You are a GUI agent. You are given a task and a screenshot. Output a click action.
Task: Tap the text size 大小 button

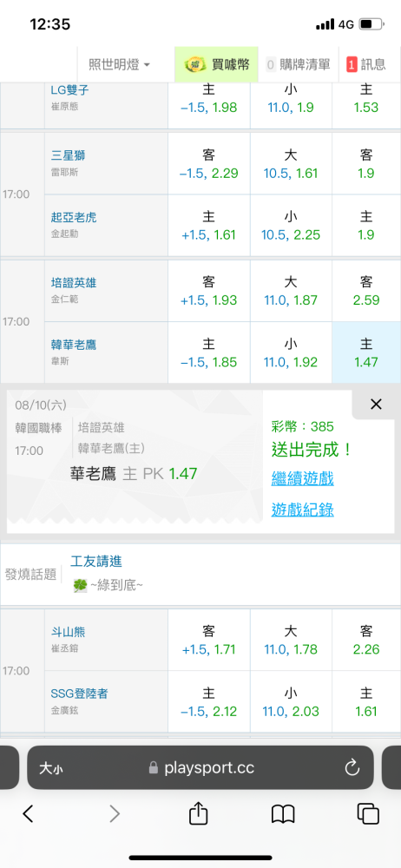pyautogui.click(x=50, y=768)
